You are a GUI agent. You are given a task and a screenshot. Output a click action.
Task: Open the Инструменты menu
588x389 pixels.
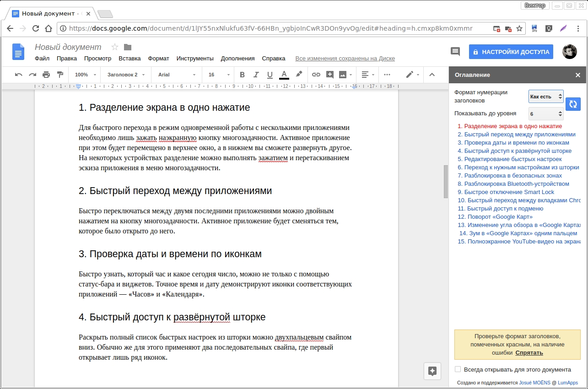[x=195, y=59]
